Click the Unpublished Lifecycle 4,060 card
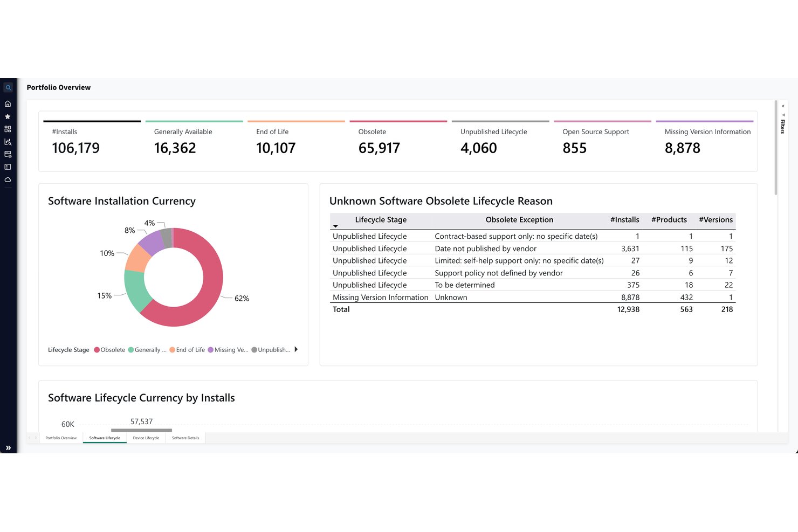The width and height of the screenshot is (798, 532). 500,142
